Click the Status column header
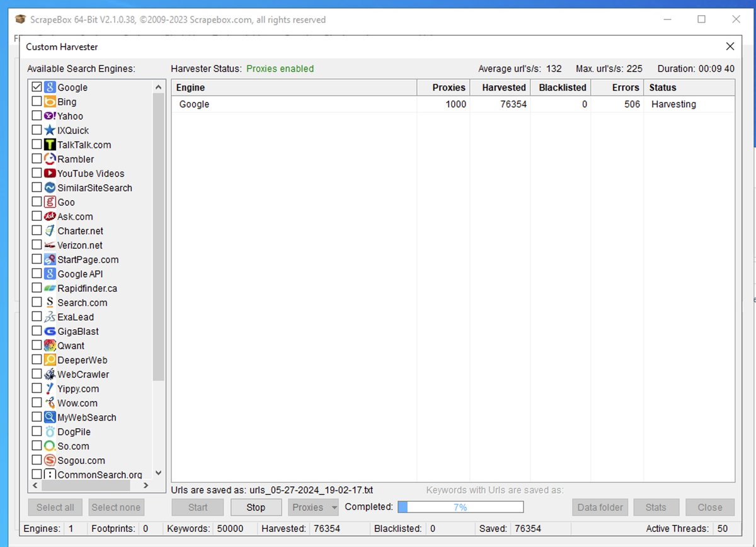756x547 pixels. pyautogui.click(x=689, y=87)
